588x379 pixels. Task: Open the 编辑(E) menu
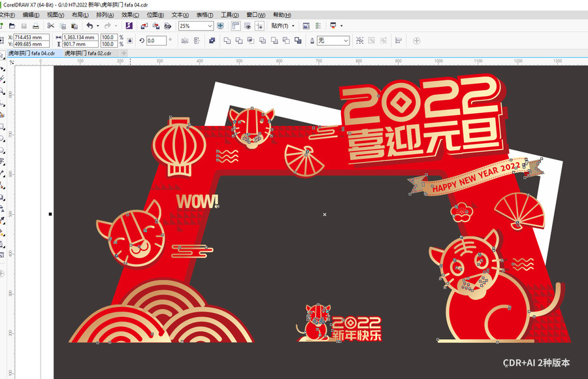pyautogui.click(x=31, y=15)
